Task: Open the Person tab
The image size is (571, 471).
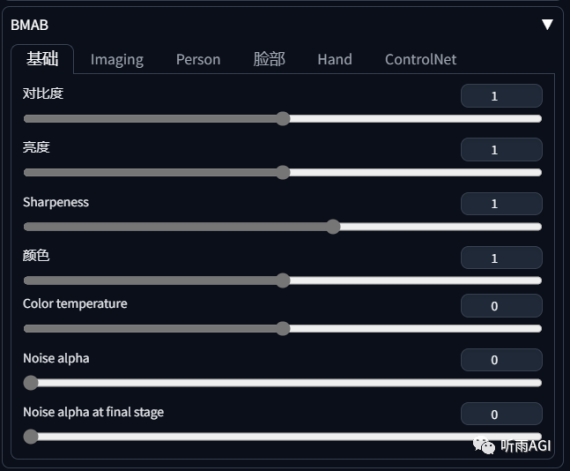Action: tap(198, 59)
